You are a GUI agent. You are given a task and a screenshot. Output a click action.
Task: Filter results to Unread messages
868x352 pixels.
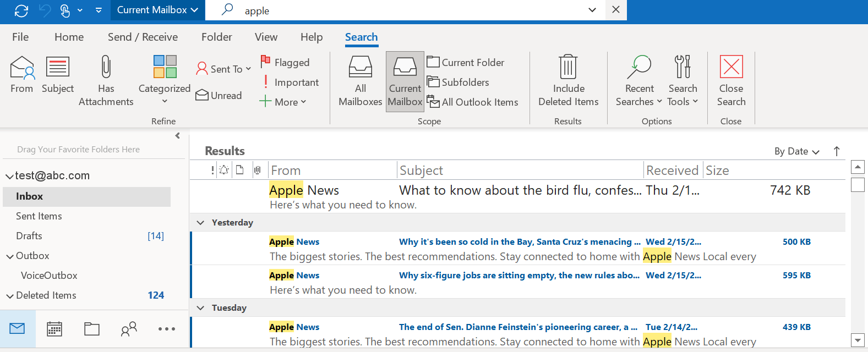[x=219, y=95]
